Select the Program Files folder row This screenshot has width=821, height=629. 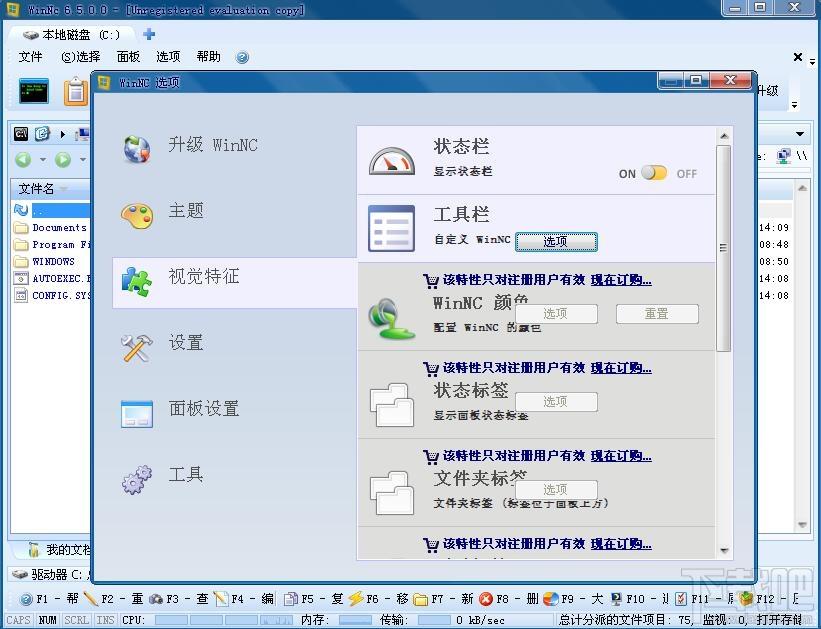51,245
